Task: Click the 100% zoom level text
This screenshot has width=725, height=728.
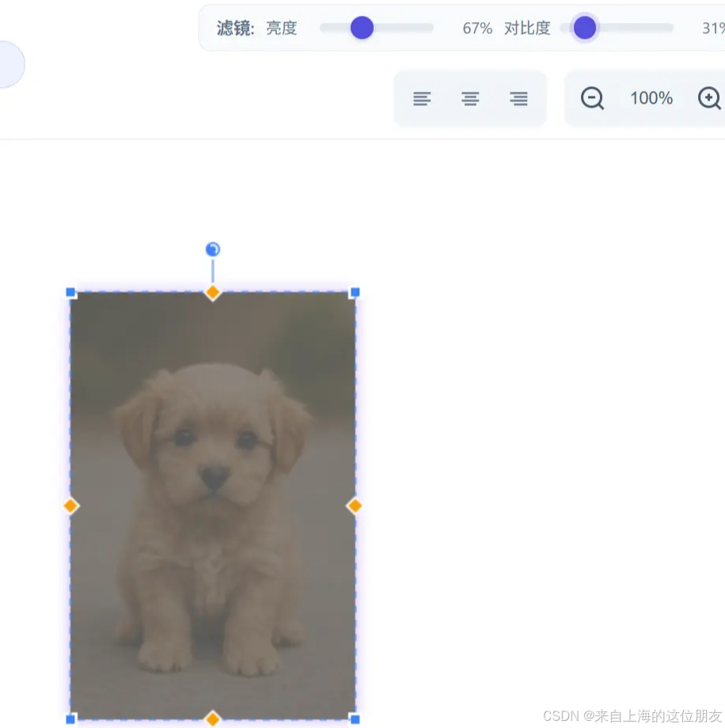Action: pos(651,98)
